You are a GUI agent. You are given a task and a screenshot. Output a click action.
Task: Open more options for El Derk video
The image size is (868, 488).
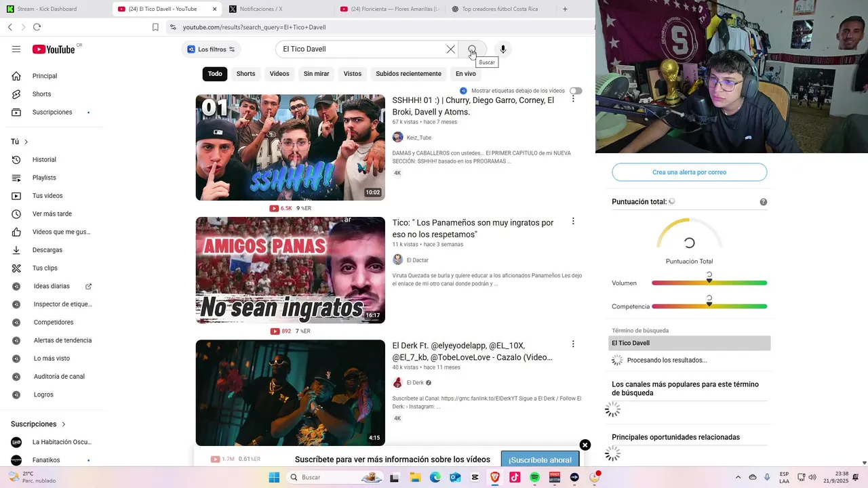[573, 344]
